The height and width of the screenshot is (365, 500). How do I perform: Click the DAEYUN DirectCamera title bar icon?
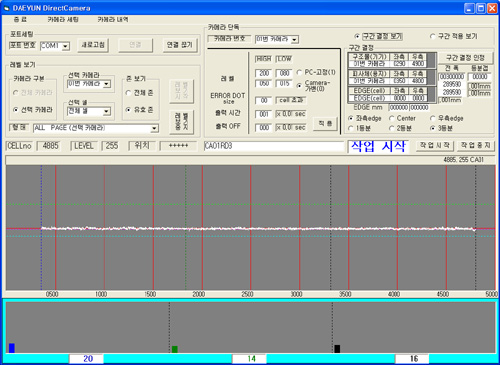(6, 8)
